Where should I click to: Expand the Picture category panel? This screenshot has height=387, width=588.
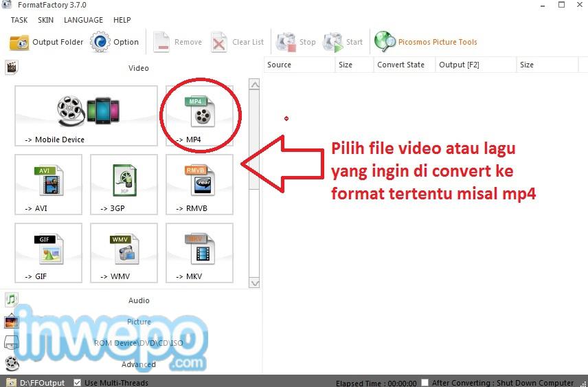point(139,322)
